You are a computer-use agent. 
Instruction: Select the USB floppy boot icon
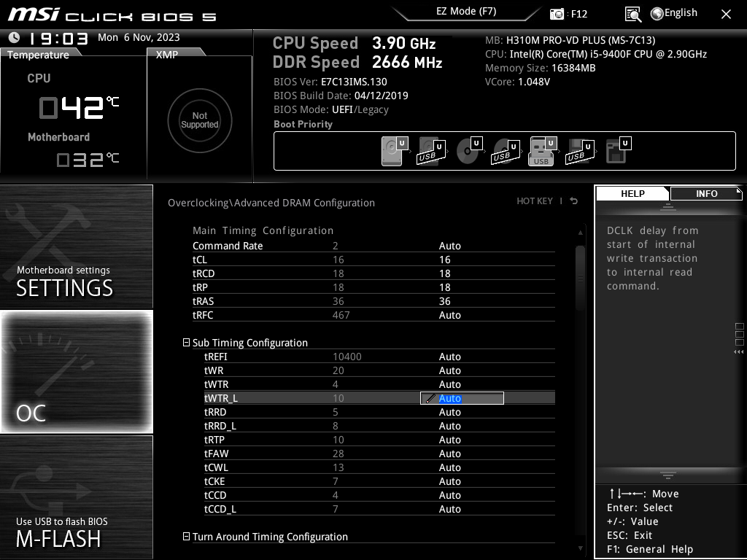coord(580,152)
